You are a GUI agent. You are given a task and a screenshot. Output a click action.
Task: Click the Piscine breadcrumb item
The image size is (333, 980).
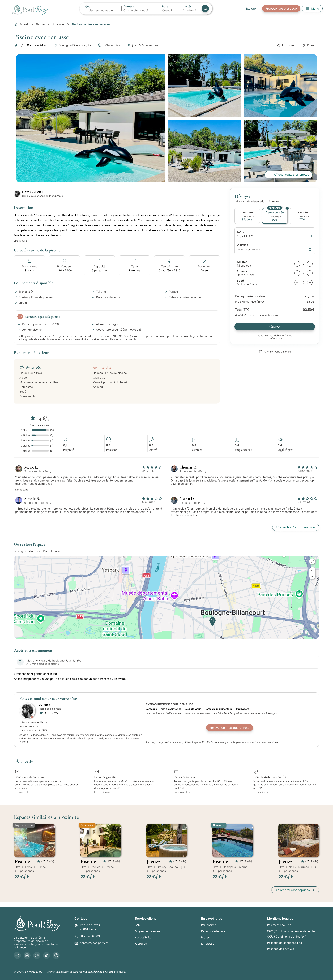40,24
